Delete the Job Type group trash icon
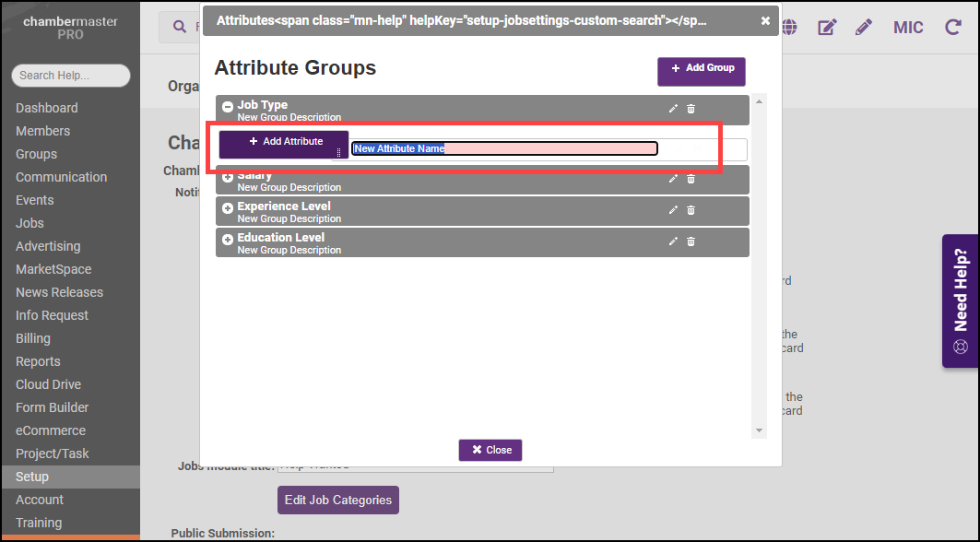 (691, 109)
